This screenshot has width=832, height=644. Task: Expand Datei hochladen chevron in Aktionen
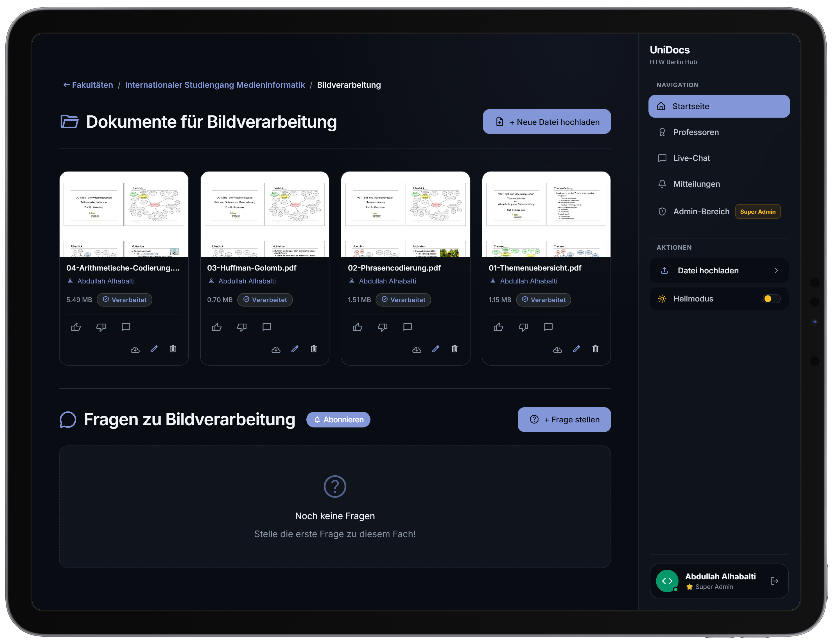(x=776, y=271)
